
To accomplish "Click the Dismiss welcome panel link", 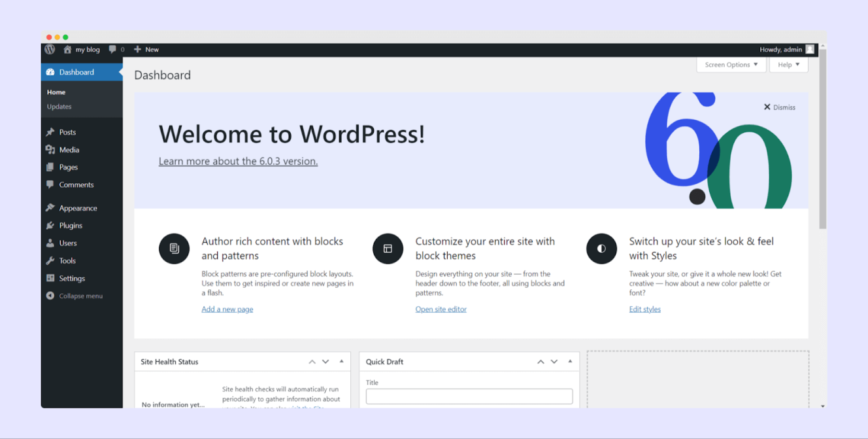I will [780, 107].
